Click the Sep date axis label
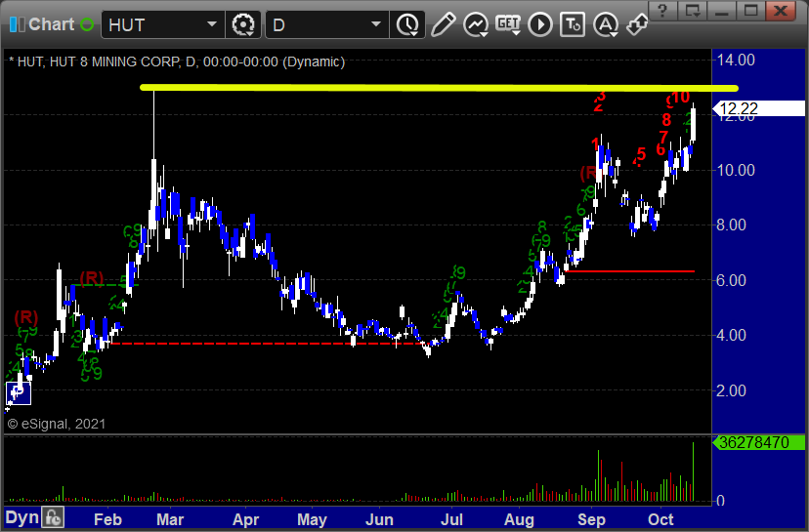 (x=591, y=519)
